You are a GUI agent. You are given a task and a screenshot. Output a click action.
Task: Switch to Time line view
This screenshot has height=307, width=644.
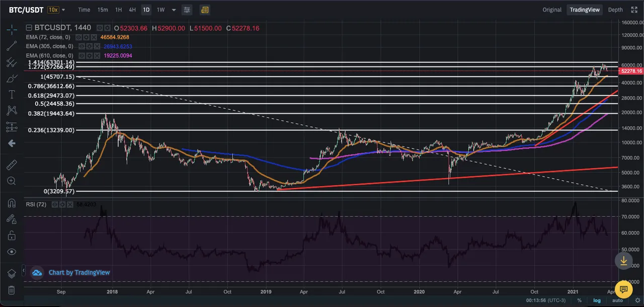(x=84, y=10)
